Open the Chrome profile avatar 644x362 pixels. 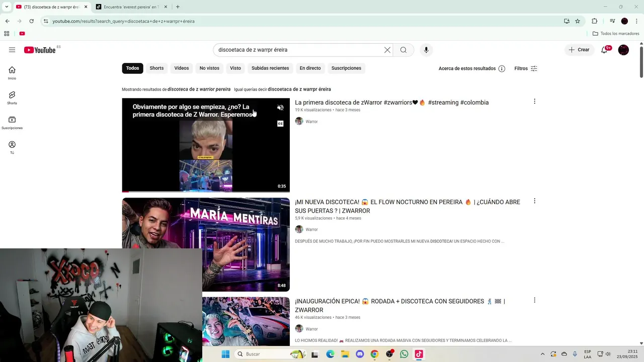click(624, 21)
